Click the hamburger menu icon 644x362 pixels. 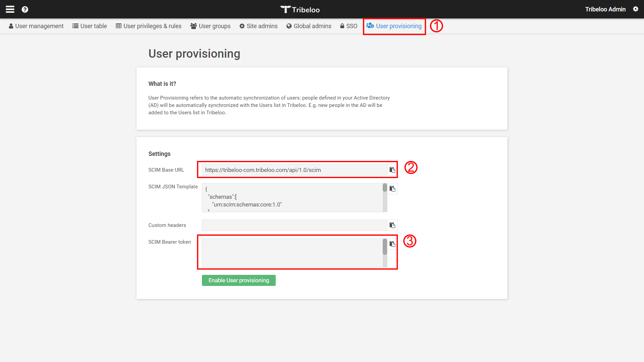10,8
